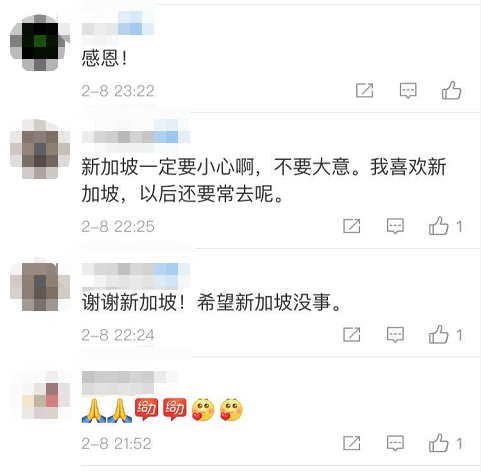Image resolution: width=481 pixels, height=472 pixels.
Task: Repost the emoji comment from 2-8 21:52
Action: [352, 443]
